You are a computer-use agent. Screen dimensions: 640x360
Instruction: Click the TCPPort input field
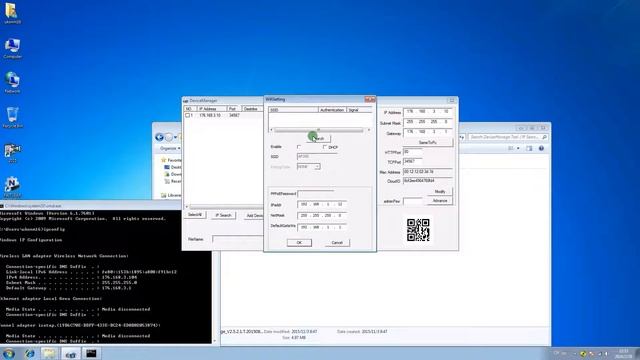[413, 162]
